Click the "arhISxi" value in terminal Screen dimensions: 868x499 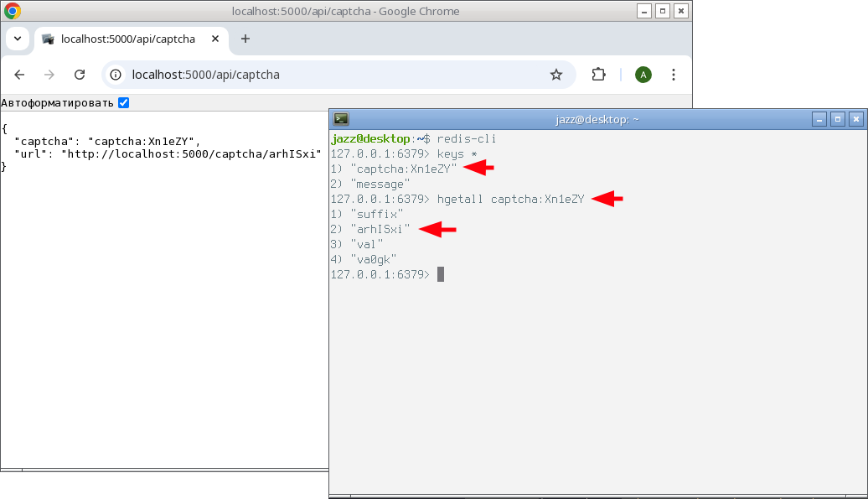380,229
